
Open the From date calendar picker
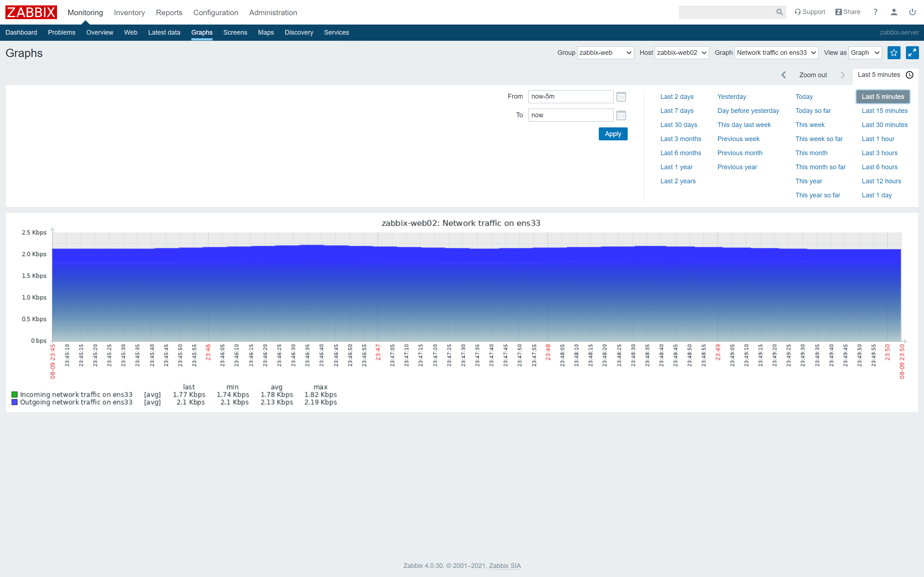point(621,97)
